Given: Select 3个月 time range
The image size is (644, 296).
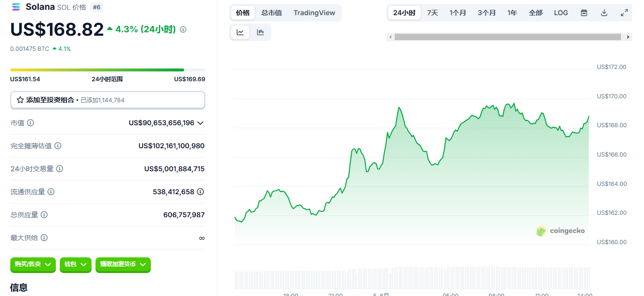Looking at the screenshot, I should point(487,13).
